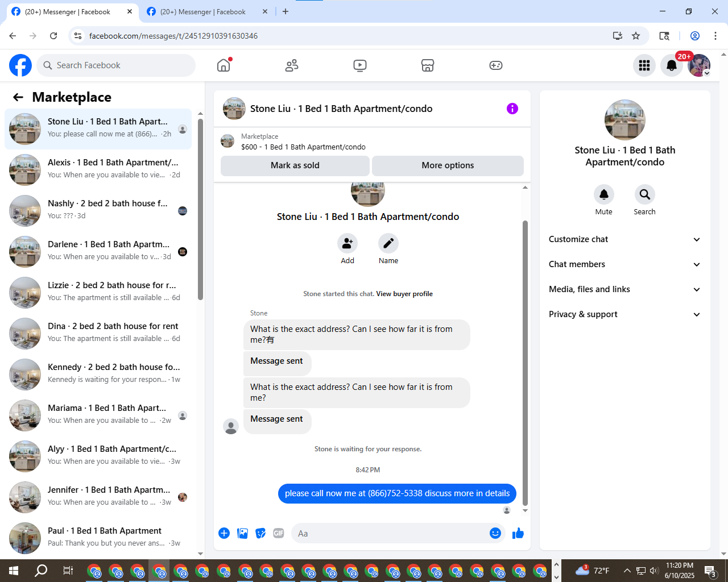Add people to the chat
The width and height of the screenshot is (728, 582).
click(348, 243)
